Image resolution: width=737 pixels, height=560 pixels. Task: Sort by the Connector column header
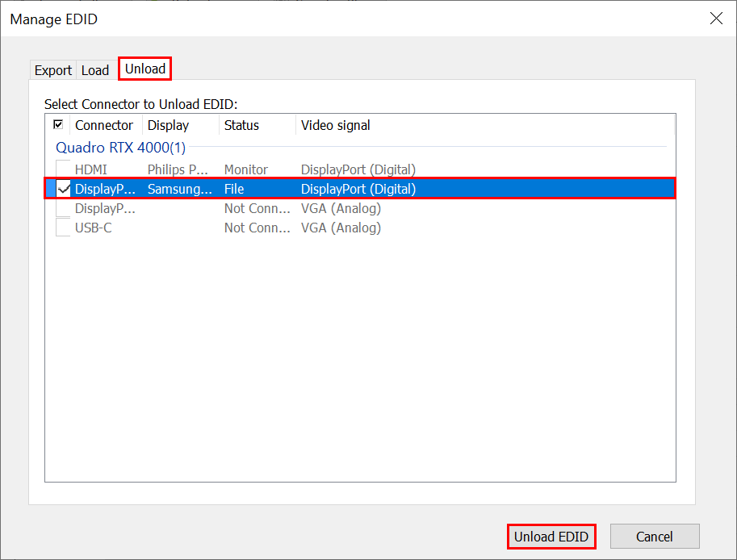pyautogui.click(x=104, y=125)
